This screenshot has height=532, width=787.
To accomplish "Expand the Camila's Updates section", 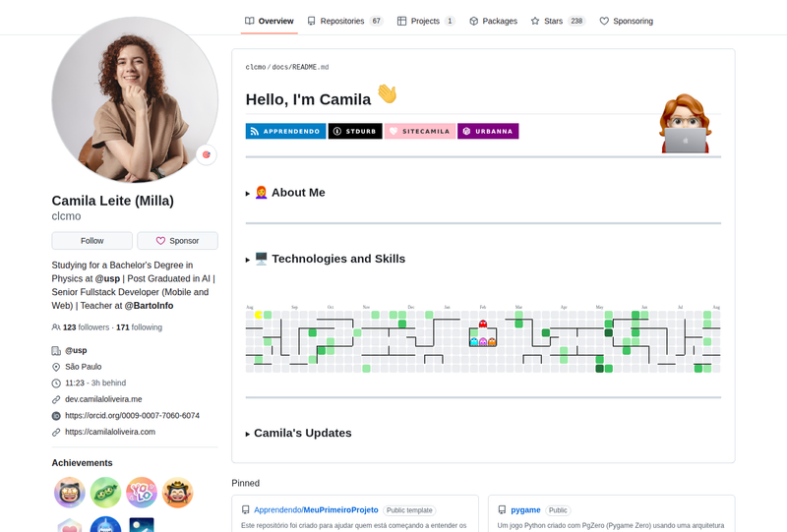I will click(299, 433).
